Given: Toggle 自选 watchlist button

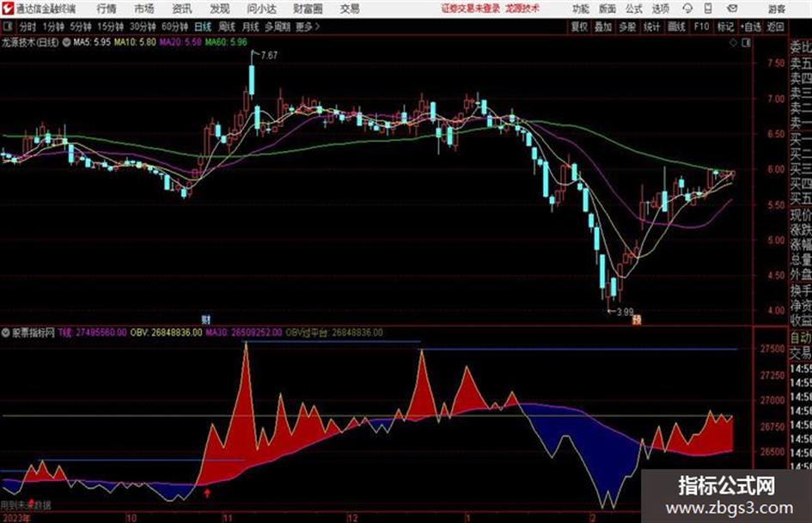Looking at the screenshot, I should (750, 27).
